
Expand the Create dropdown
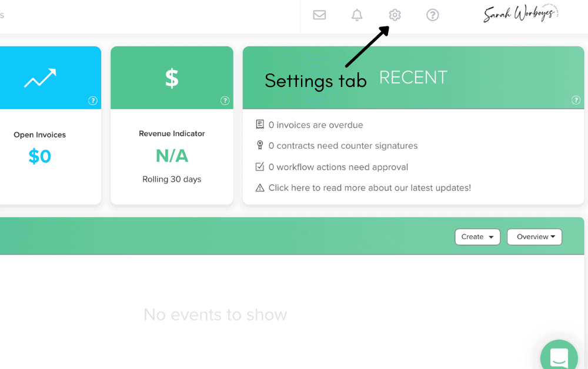click(x=477, y=237)
